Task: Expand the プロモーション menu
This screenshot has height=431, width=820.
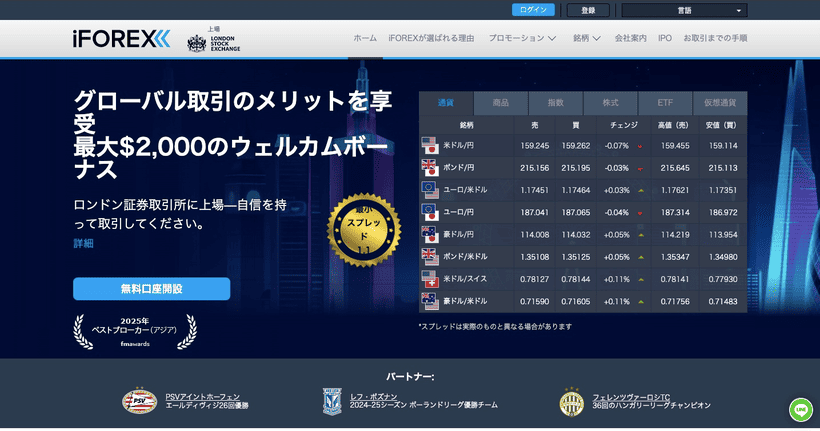Action: [x=522, y=38]
